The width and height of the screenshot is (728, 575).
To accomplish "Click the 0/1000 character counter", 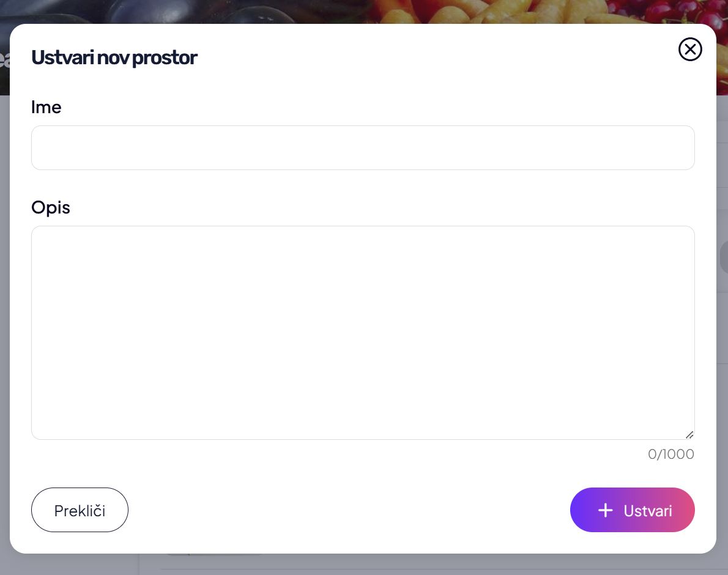I will 670,454.
